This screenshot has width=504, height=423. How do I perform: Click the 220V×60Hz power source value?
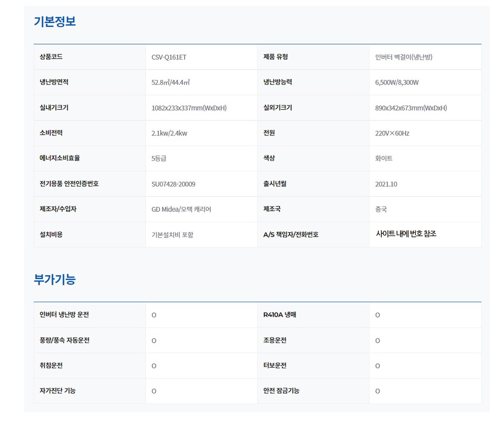click(392, 133)
